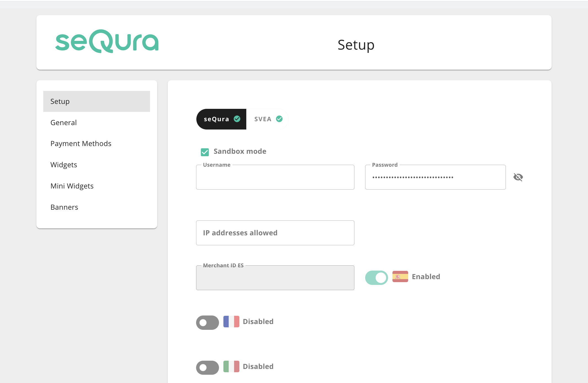588x383 pixels.
Task: Click the Spain flag icon next to Enabled
Action: point(400,277)
